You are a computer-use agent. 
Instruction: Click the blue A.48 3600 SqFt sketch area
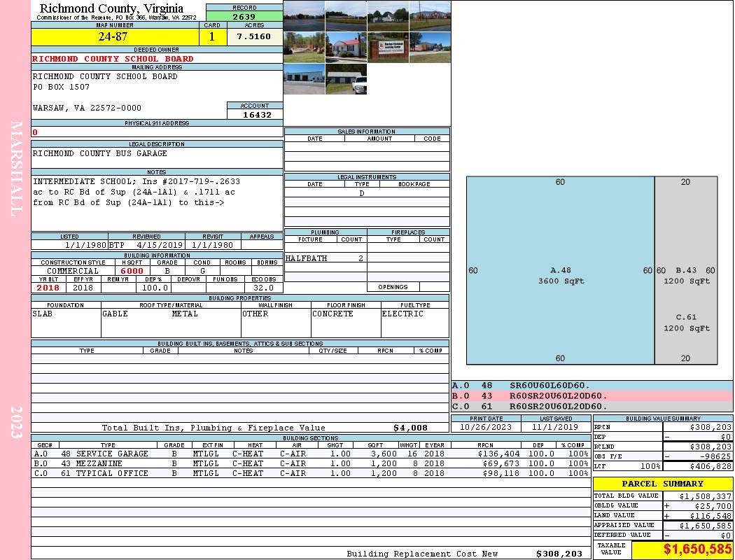560,275
